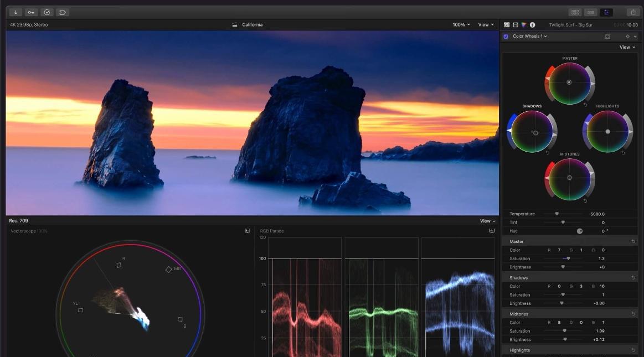Reset the Shadows color wheel
The image size is (644, 357).
click(548, 153)
